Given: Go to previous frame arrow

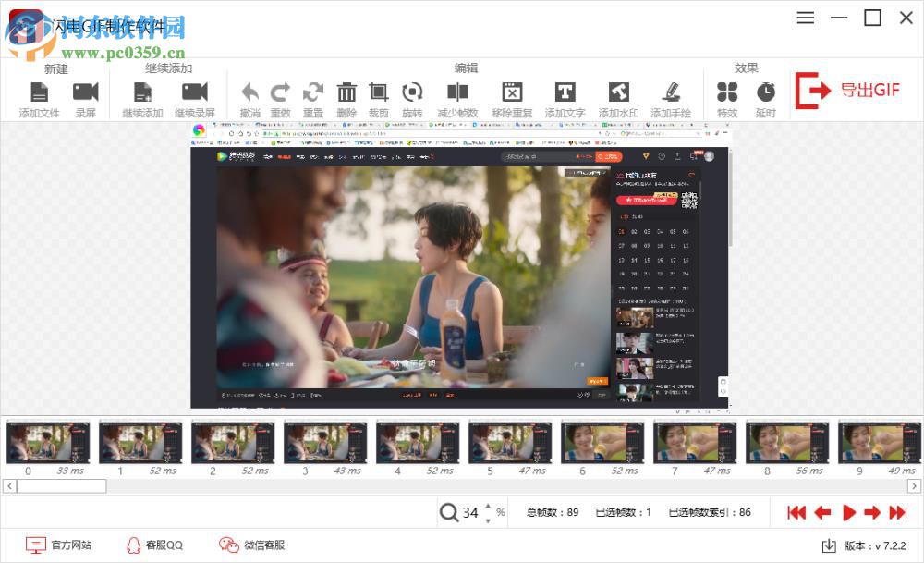Looking at the screenshot, I should (x=822, y=512).
